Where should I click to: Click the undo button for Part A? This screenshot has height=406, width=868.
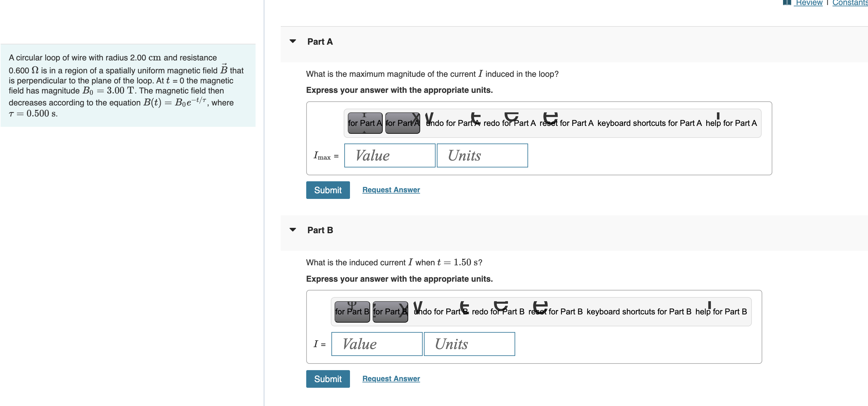pyautogui.click(x=453, y=123)
